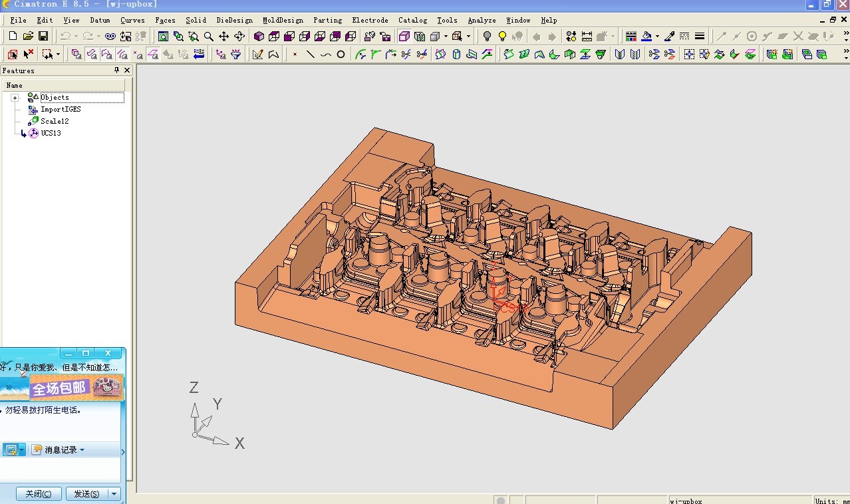Open the Solid menu
The image size is (850, 504).
(196, 20)
